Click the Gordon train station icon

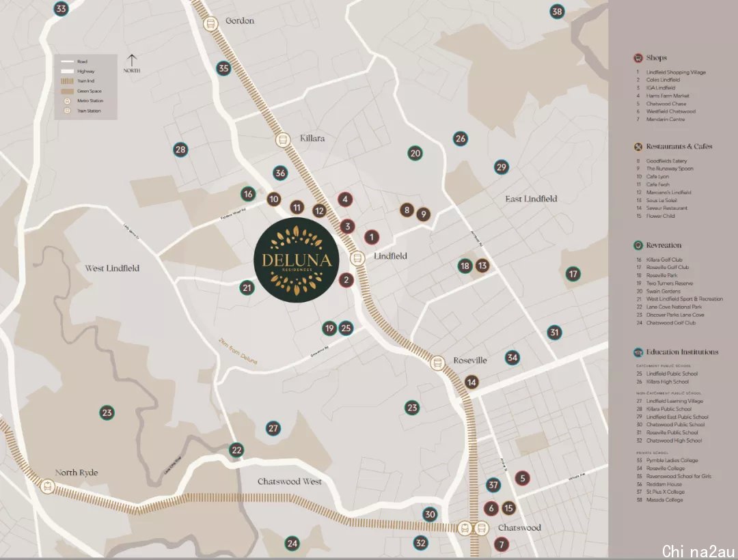tap(210, 23)
